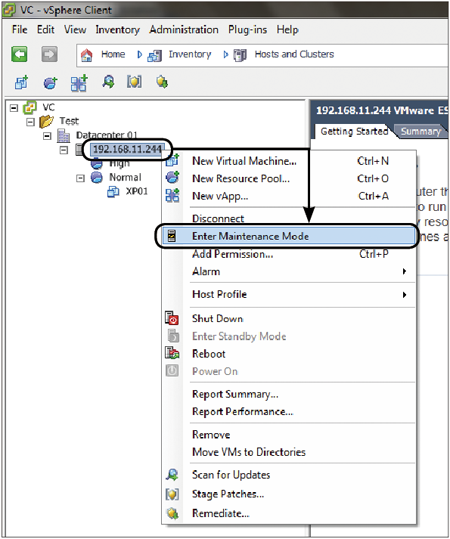This screenshot has height=539, width=450.
Task: Click the New vApp icon in the context menu
Action: coord(172,195)
